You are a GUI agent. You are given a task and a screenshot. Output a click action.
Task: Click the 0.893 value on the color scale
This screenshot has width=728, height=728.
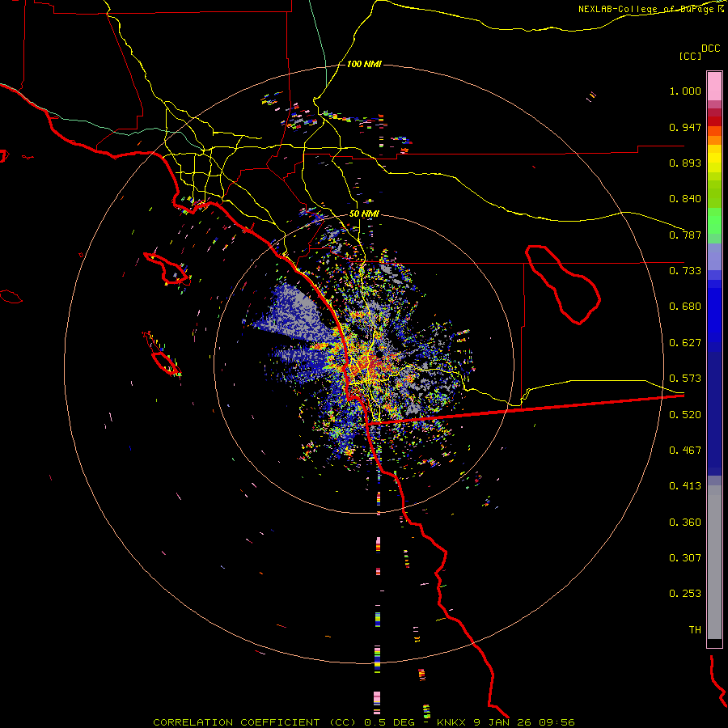(x=685, y=163)
